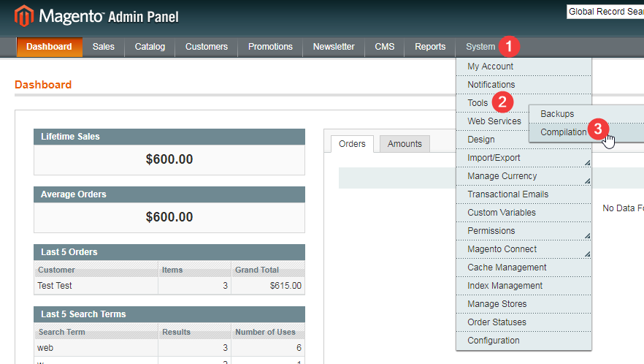Click the orange Dashboard page title
644x364 pixels.
(43, 85)
